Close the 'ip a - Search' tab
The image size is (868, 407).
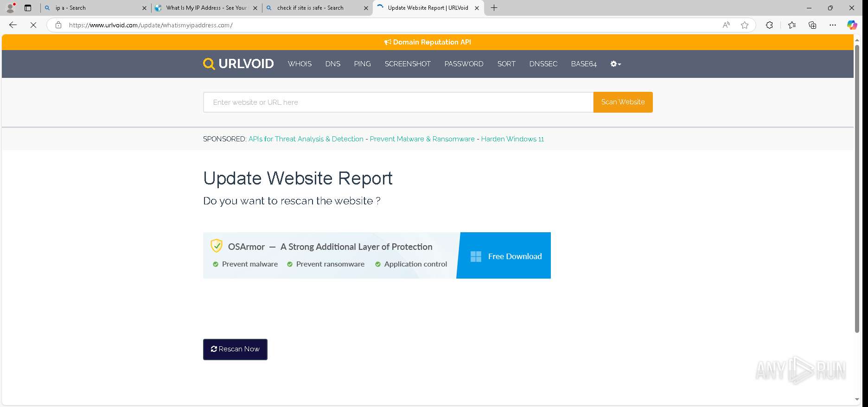click(x=144, y=8)
